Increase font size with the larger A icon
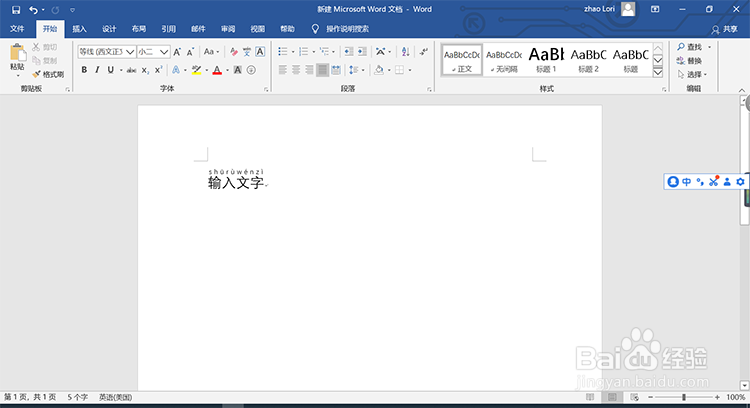750x408 pixels. (177, 52)
